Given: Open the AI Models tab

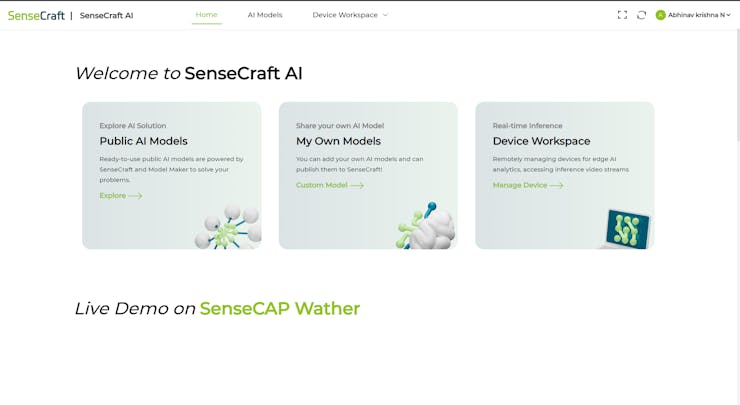Looking at the screenshot, I should (x=265, y=15).
